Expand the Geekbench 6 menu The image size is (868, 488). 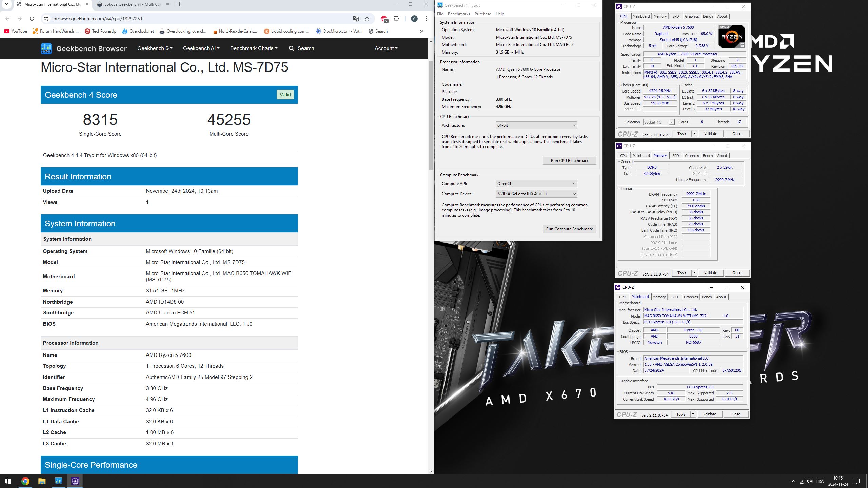155,48
